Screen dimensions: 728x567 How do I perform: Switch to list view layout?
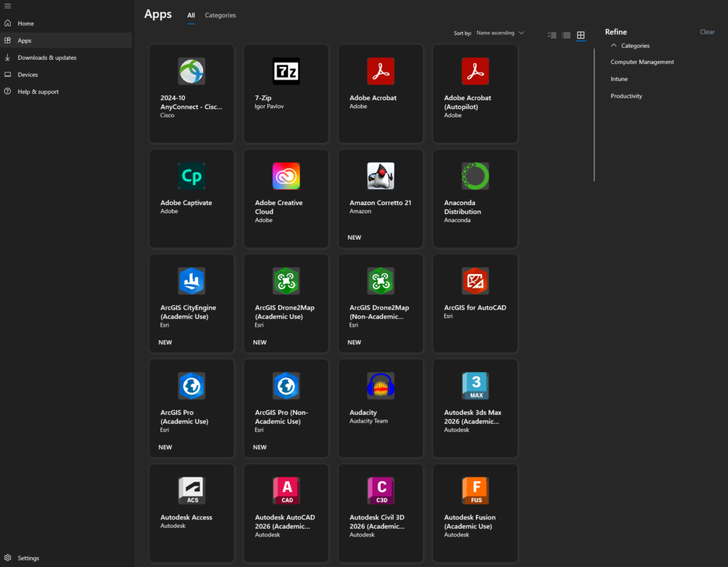566,36
